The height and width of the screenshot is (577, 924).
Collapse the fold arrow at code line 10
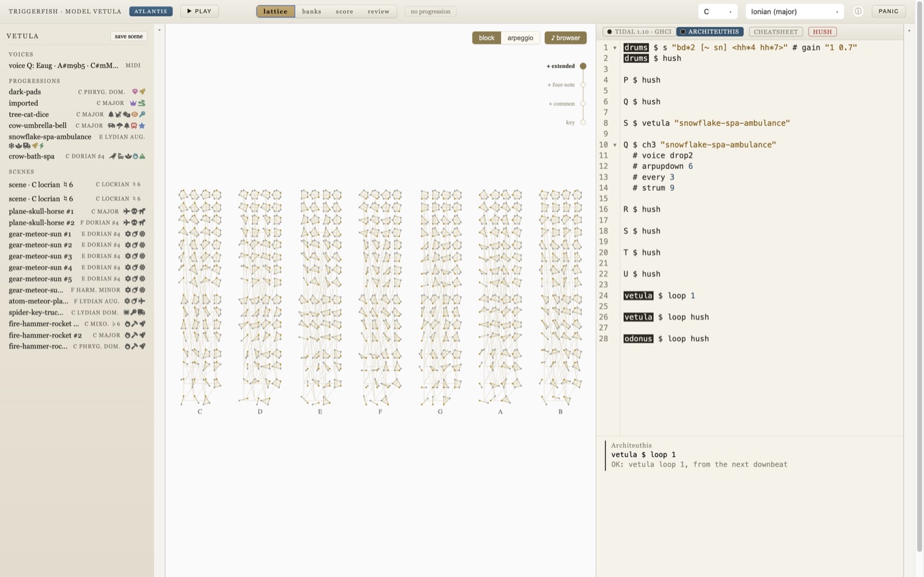pyautogui.click(x=615, y=145)
